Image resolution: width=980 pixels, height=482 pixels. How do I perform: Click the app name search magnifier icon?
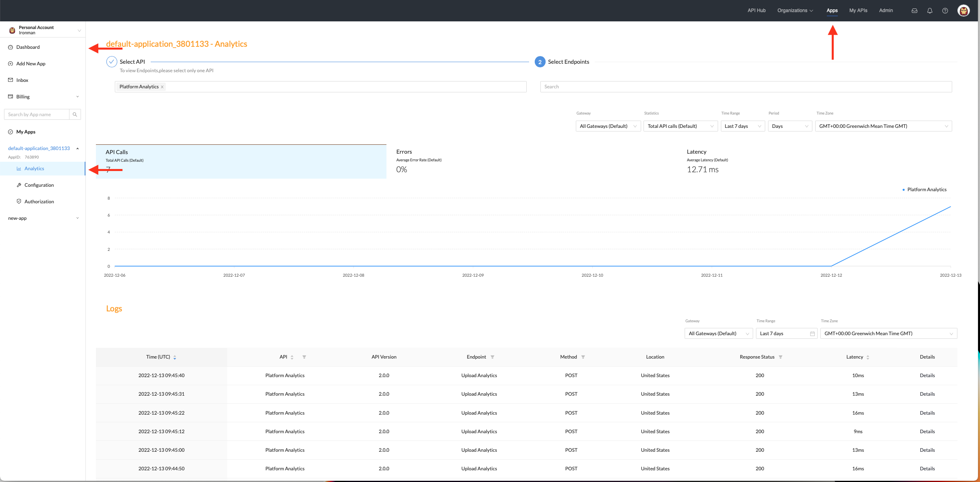pos(75,115)
